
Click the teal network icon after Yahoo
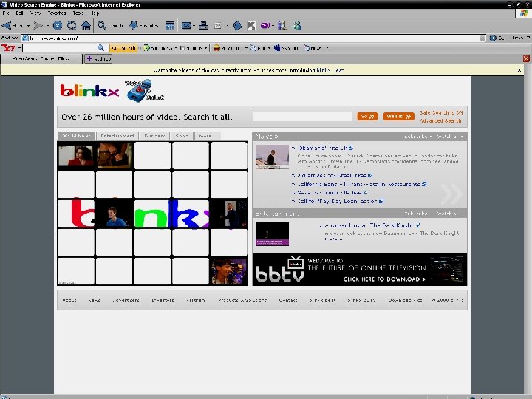pos(282,25)
